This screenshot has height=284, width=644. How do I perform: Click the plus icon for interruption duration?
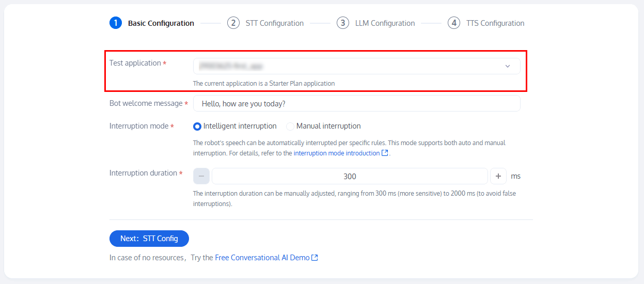click(498, 176)
